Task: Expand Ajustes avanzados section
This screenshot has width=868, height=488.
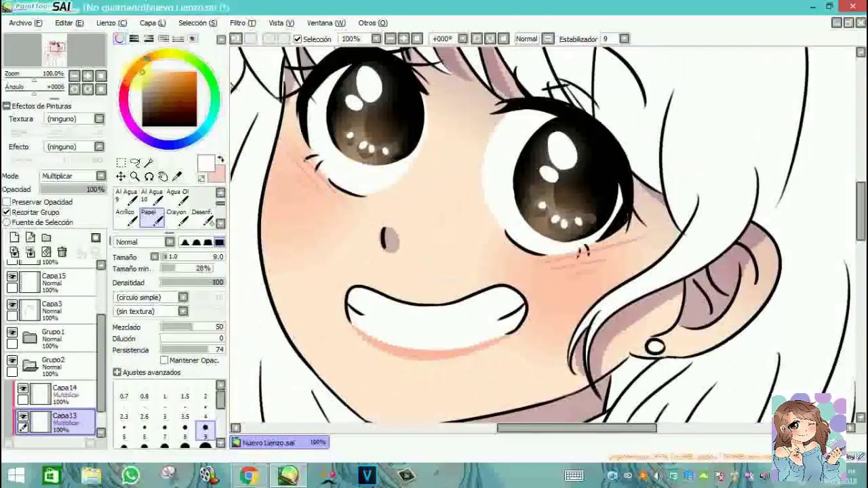Action: click(x=117, y=373)
